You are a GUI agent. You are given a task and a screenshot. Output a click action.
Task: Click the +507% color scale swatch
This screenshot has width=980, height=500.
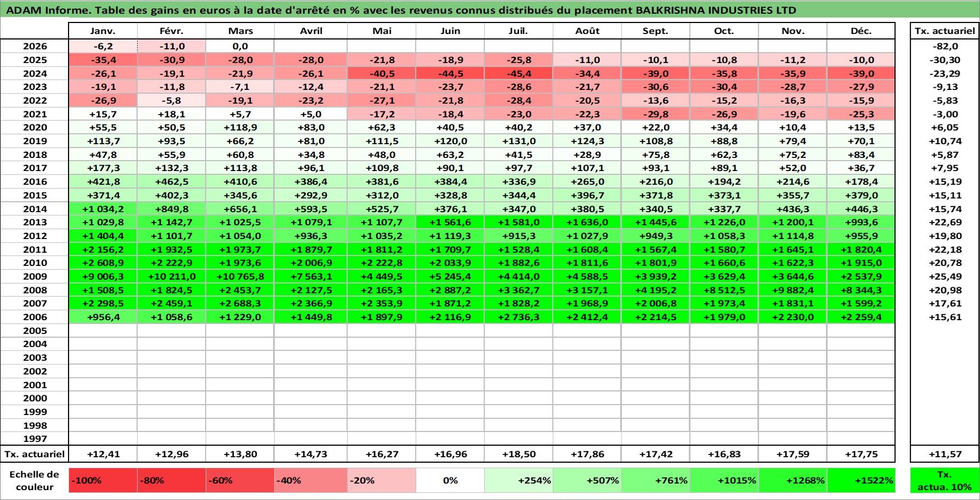tap(587, 480)
